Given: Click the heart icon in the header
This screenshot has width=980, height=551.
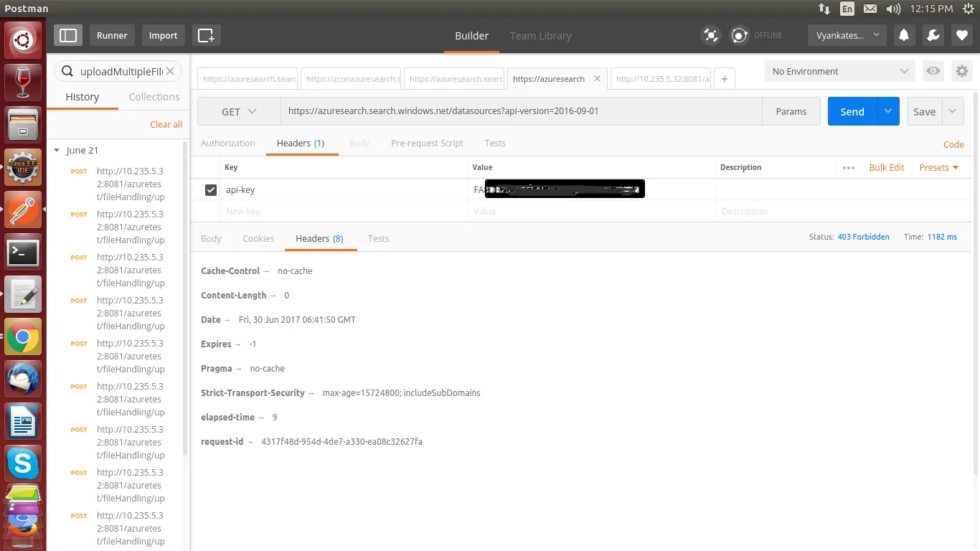Looking at the screenshot, I should [x=962, y=35].
